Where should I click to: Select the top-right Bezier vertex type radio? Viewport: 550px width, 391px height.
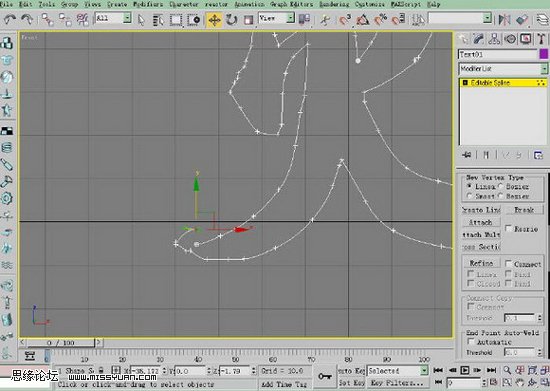501,186
